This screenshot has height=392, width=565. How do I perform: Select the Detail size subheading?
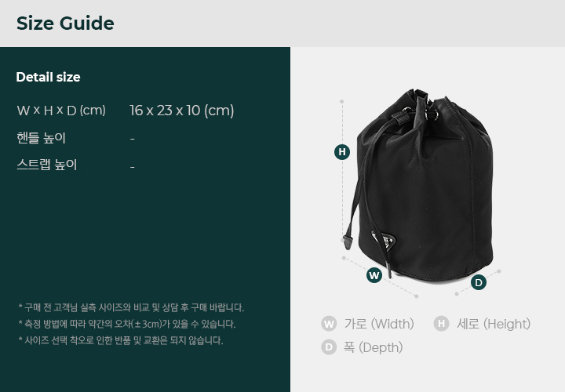pos(49,77)
